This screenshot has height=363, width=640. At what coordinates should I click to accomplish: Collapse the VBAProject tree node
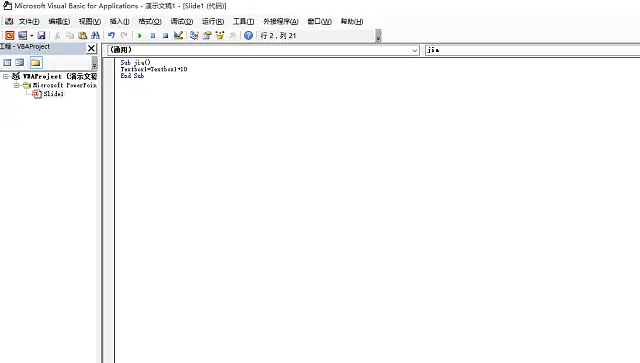(6, 76)
